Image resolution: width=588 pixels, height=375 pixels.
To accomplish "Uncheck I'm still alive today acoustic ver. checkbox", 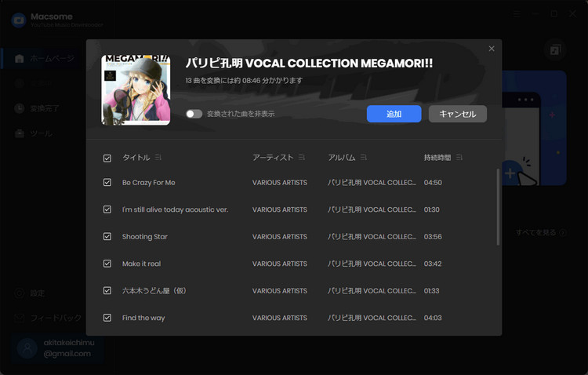I will pos(107,209).
